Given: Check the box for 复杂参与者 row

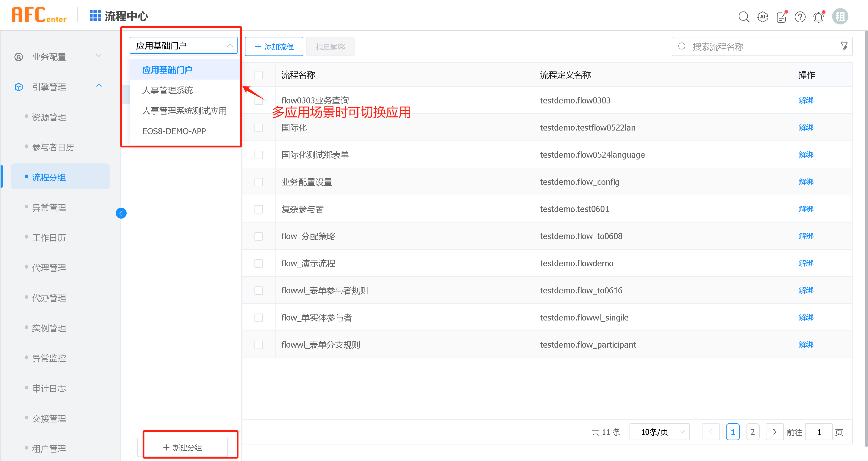Looking at the screenshot, I should click(258, 209).
